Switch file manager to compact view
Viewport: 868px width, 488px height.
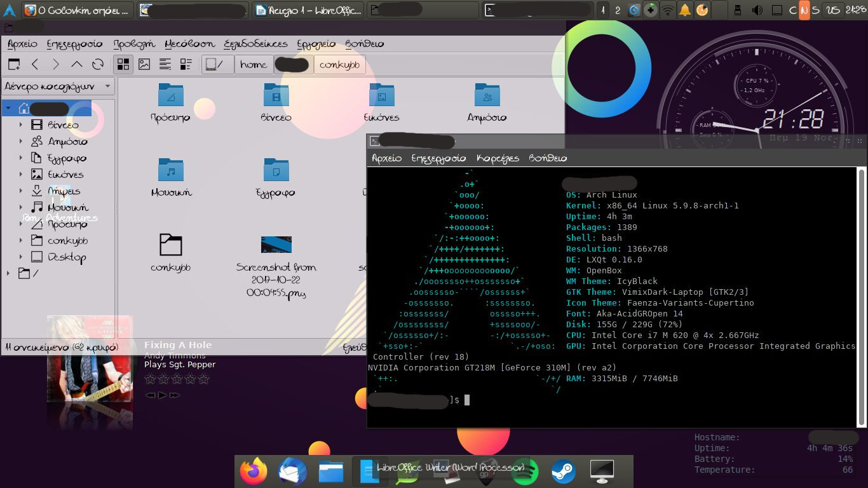165,64
